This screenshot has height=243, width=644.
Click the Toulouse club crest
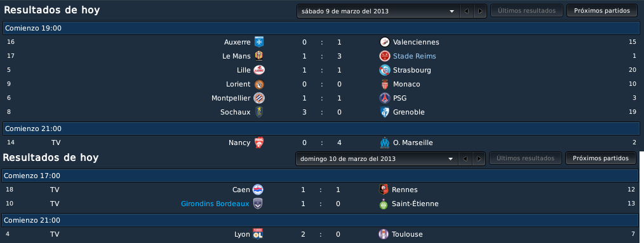tap(383, 234)
